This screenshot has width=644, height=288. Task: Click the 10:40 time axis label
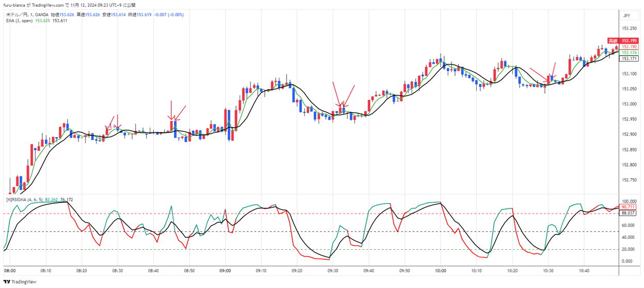click(584, 270)
